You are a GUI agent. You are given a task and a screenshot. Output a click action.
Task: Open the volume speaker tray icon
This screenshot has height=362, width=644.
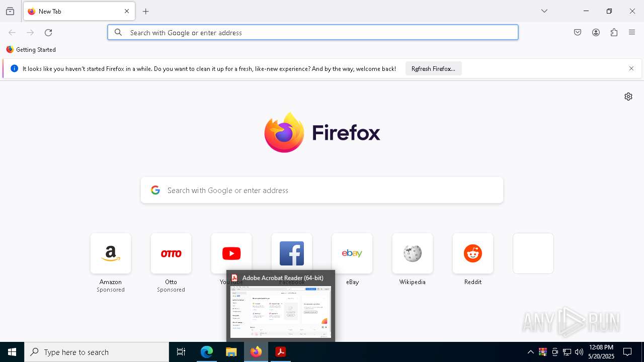tap(579, 352)
